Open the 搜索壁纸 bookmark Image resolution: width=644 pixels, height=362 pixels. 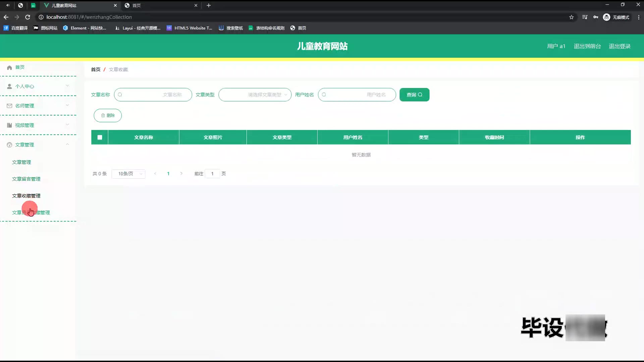click(x=231, y=28)
